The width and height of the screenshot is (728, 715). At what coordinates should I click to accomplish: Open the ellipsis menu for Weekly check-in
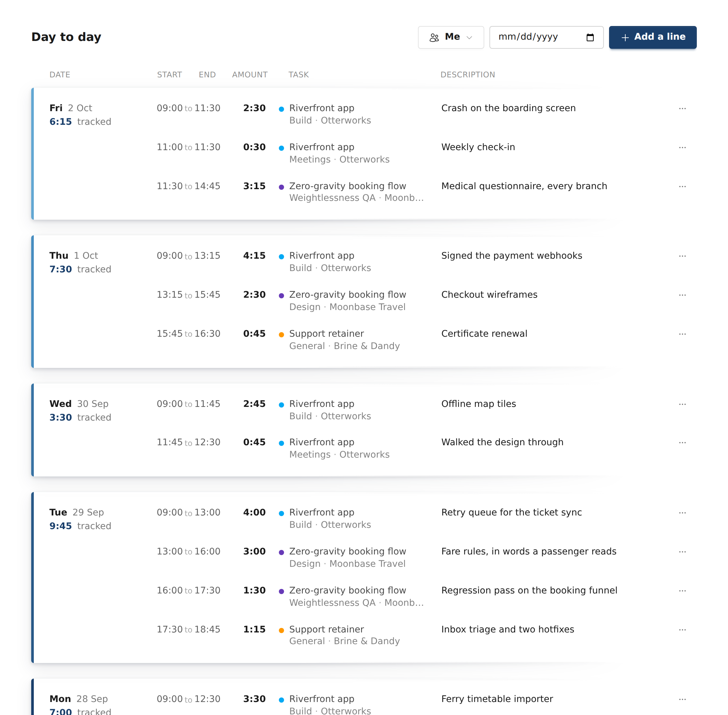click(682, 148)
